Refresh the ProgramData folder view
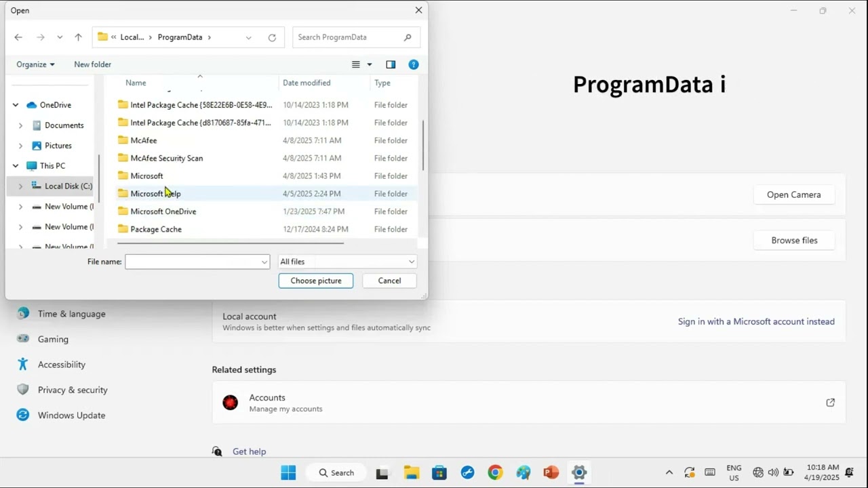 (x=272, y=37)
